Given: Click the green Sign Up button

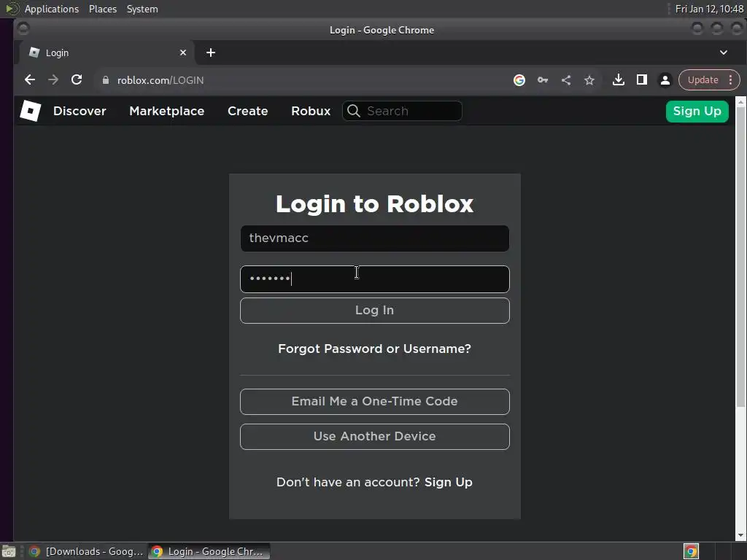Looking at the screenshot, I should (x=697, y=112).
